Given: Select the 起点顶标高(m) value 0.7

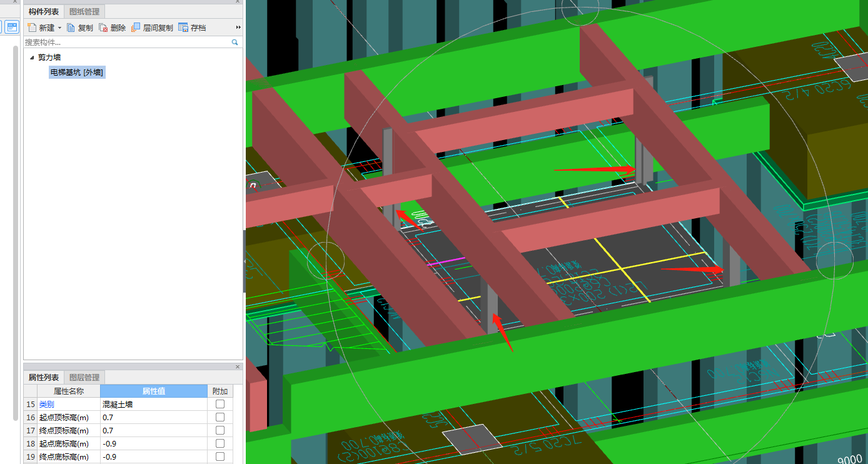Looking at the screenshot, I should coord(153,418).
